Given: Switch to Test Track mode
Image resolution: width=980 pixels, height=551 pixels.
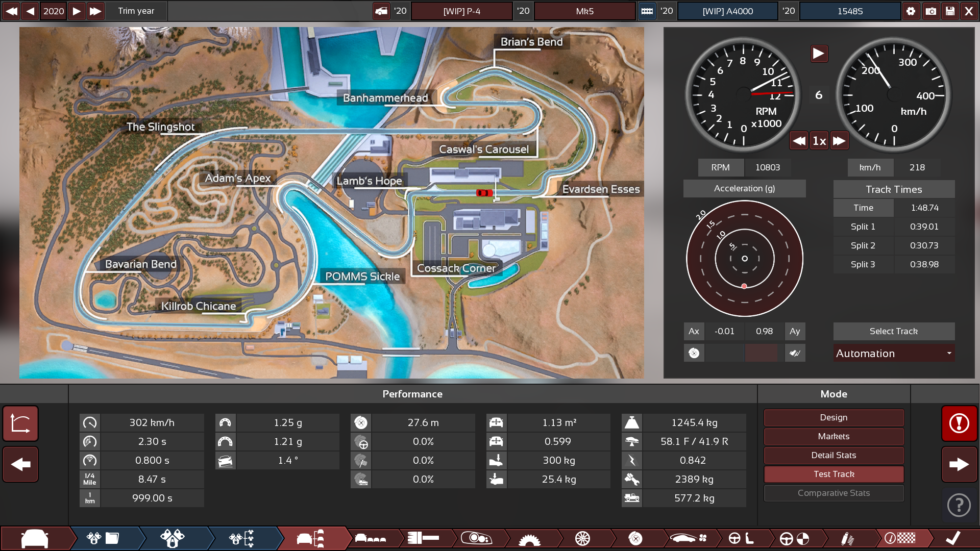Looking at the screenshot, I should [x=834, y=474].
